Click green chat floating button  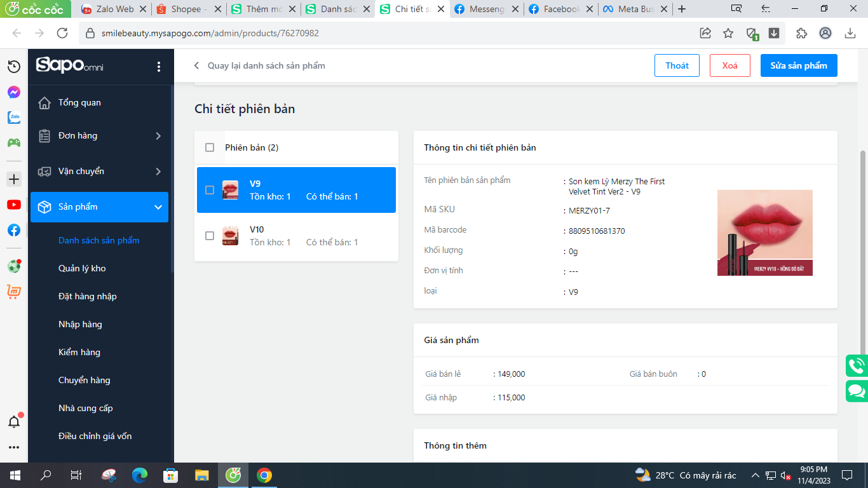[857, 391]
